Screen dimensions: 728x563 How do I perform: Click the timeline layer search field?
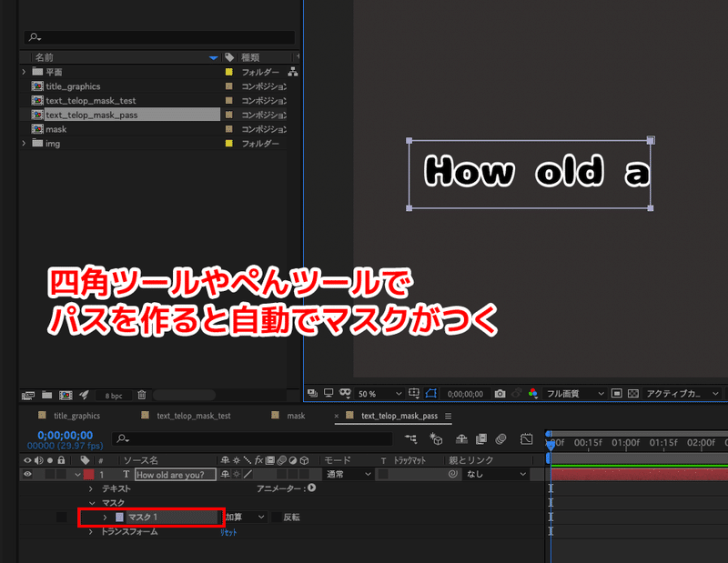(252, 438)
